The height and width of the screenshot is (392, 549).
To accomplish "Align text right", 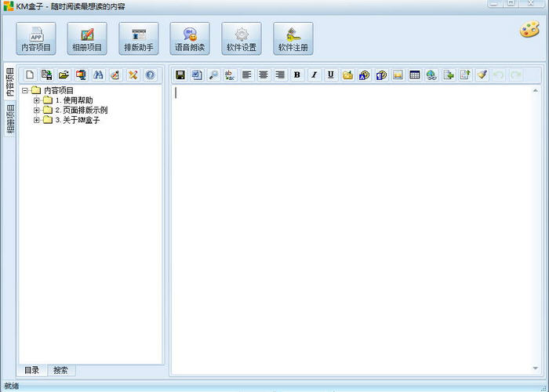I will tap(281, 74).
